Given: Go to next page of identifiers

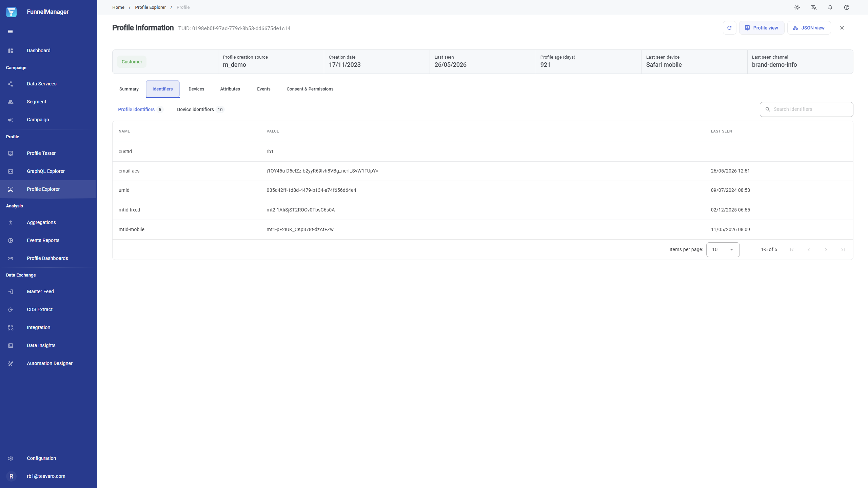Looking at the screenshot, I should pos(826,250).
